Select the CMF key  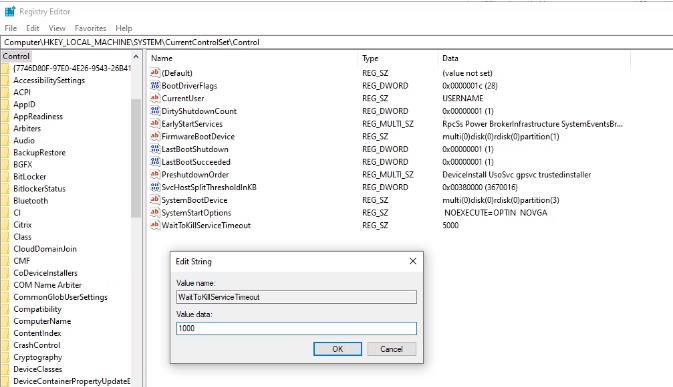(x=22, y=260)
